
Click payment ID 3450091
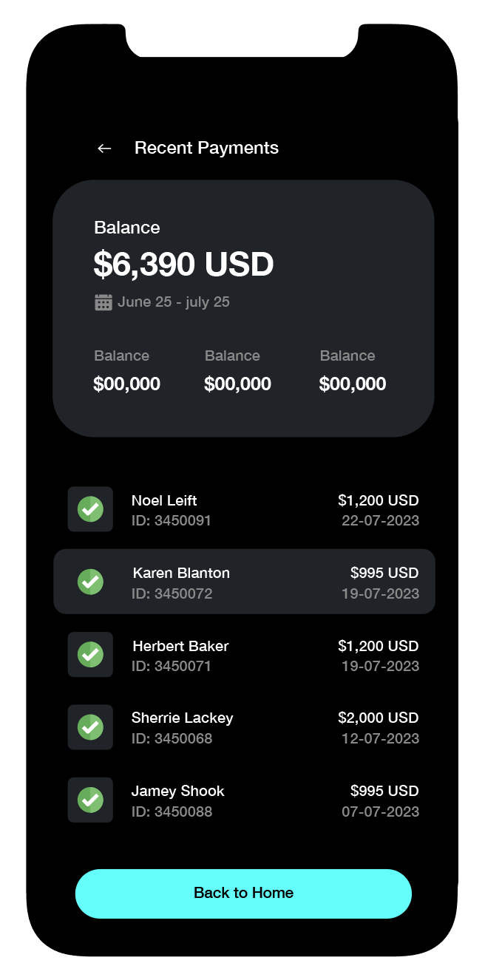tap(172, 520)
